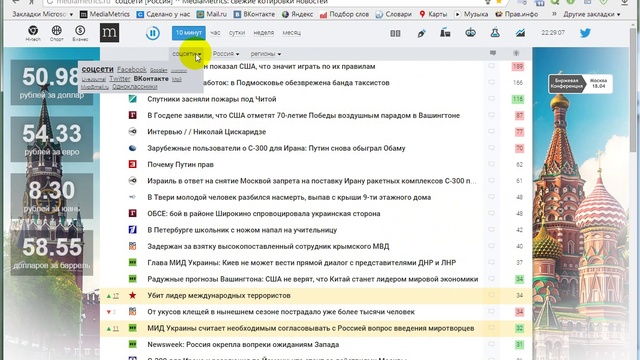The height and width of the screenshot is (360, 640).
Task: Open 'Другие закладки' folder dropdown
Action: tap(592, 14)
